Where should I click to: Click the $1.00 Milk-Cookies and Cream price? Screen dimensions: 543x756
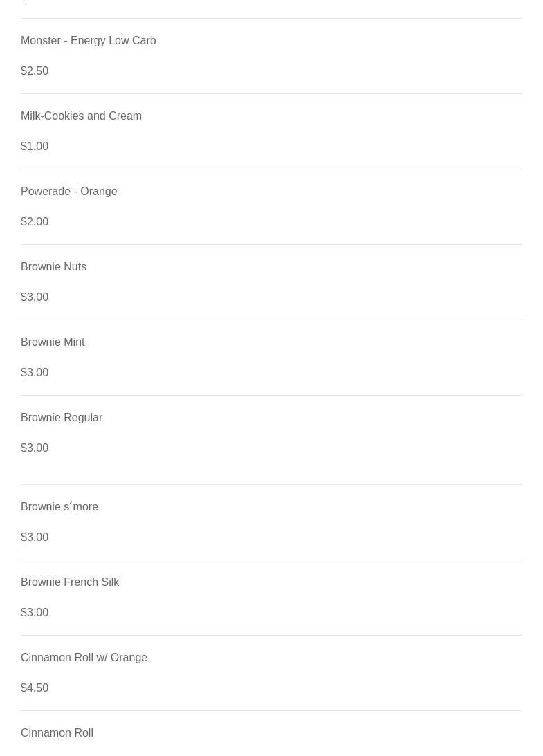[35, 147]
